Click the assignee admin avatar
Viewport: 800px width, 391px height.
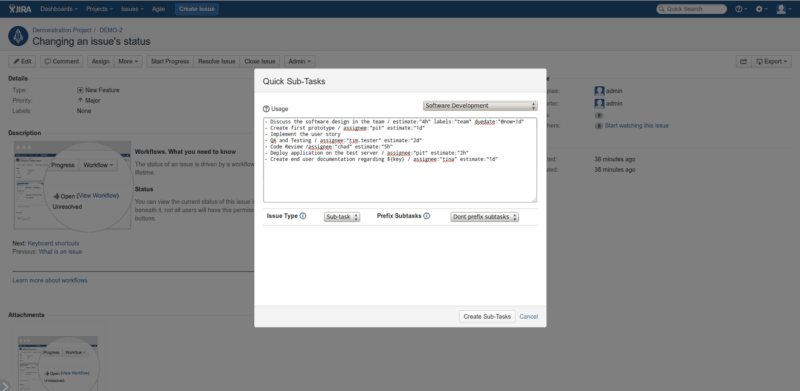(599, 91)
